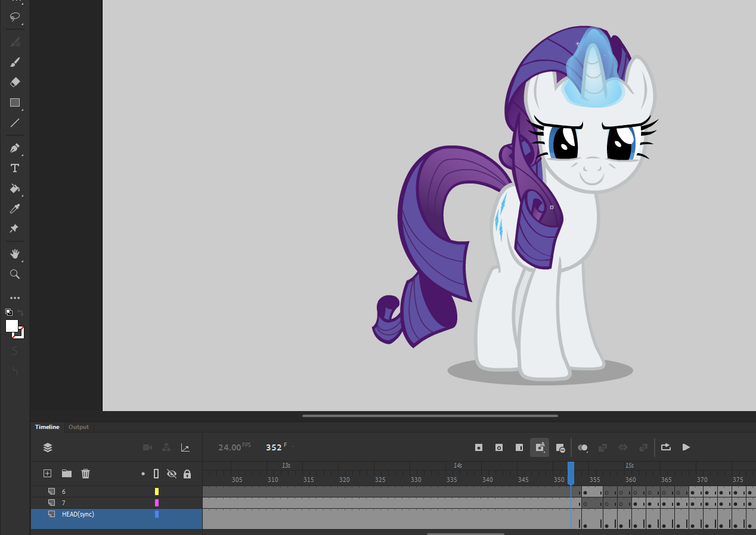Toggle layer depth view icon
This screenshot has height=535, width=756.
[48, 447]
